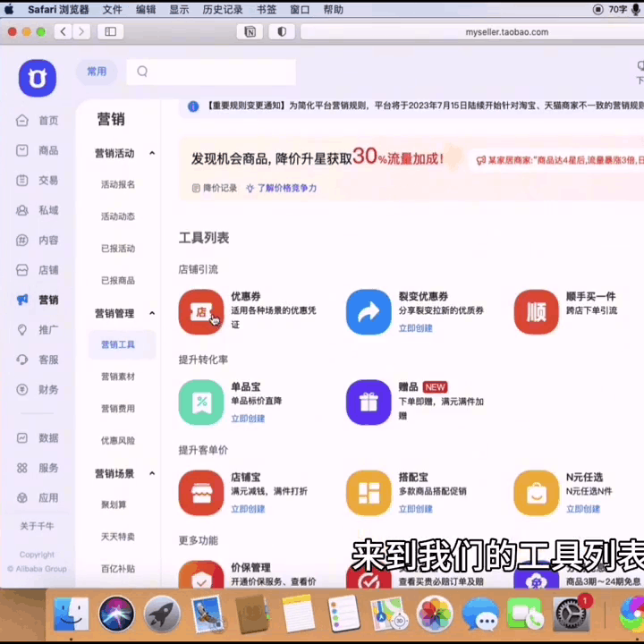644x644 pixels.
Task: Open the 顺手买一件 red icon
Action: coord(536,312)
